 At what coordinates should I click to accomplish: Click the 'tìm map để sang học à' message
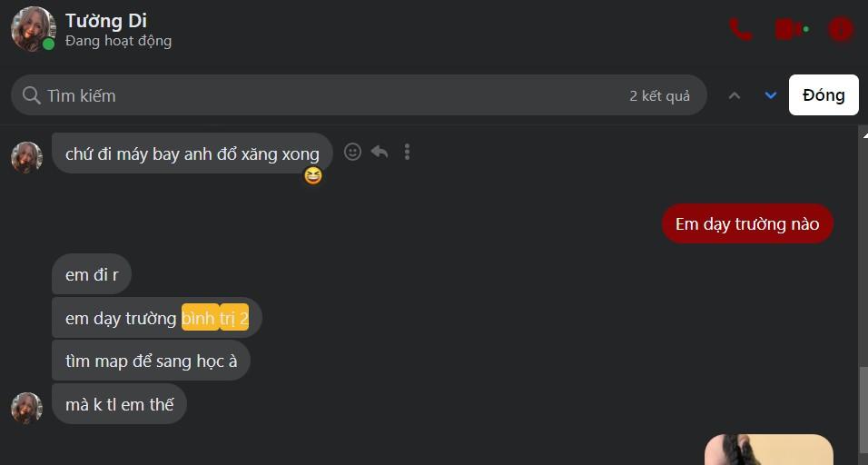pos(151,361)
